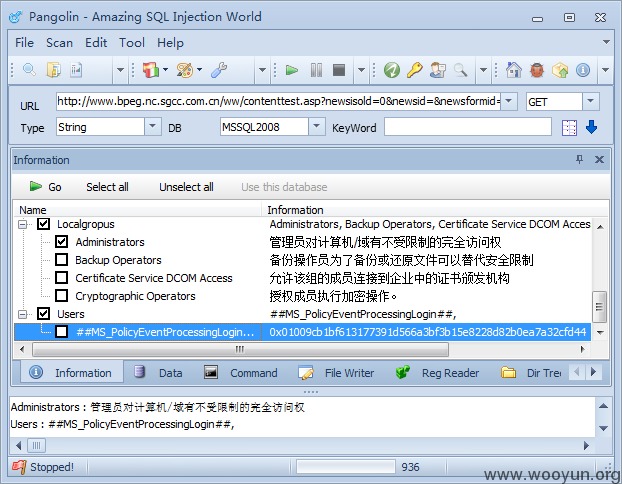The width and height of the screenshot is (622, 484).
Task: Click the KeyWord input field
Action: coord(468,127)
